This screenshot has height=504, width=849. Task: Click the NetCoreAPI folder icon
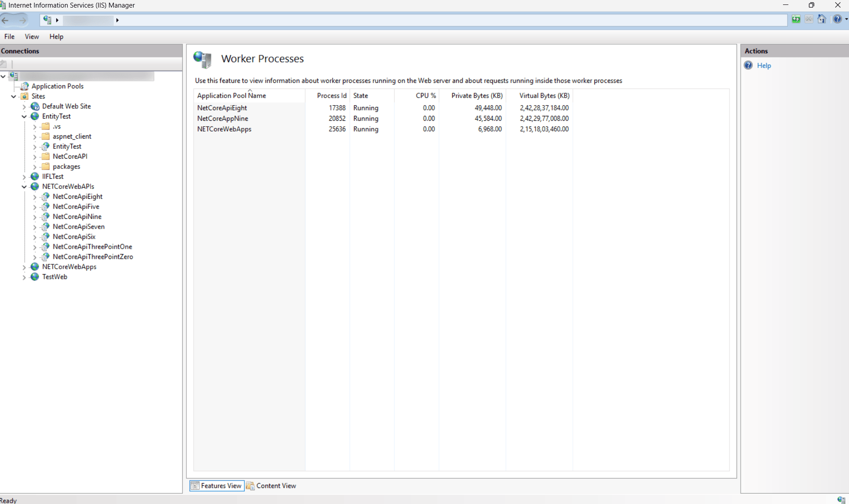point(45,156)
